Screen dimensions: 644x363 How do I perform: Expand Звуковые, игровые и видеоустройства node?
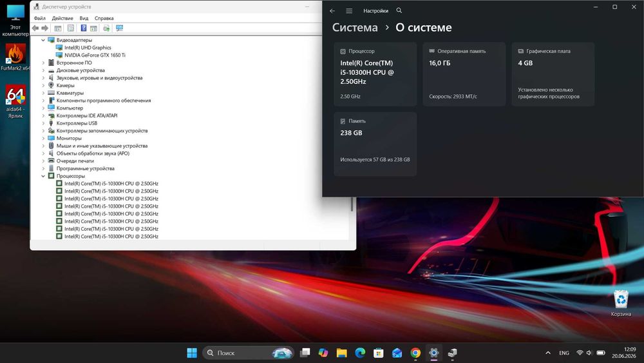(x=43, y=78)
